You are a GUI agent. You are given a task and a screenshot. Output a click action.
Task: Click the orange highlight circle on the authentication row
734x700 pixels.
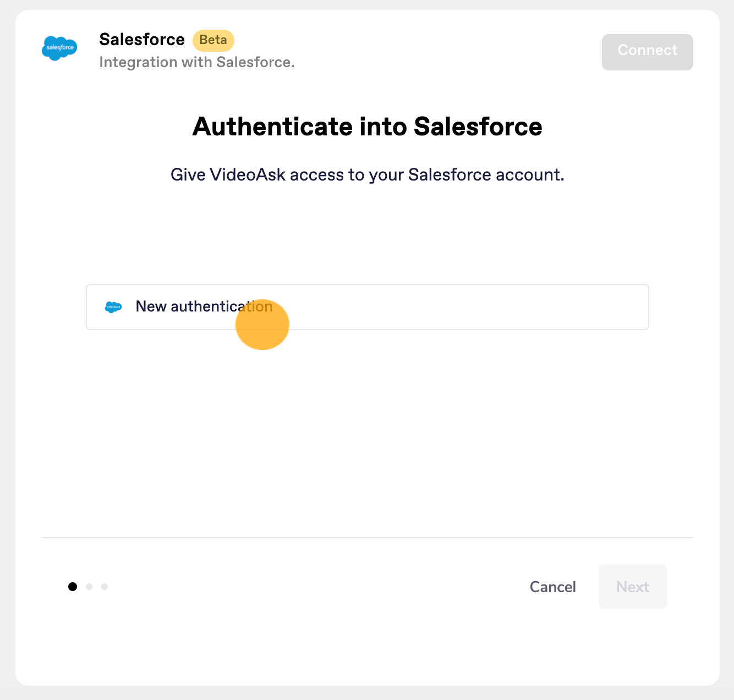(262, 324)
